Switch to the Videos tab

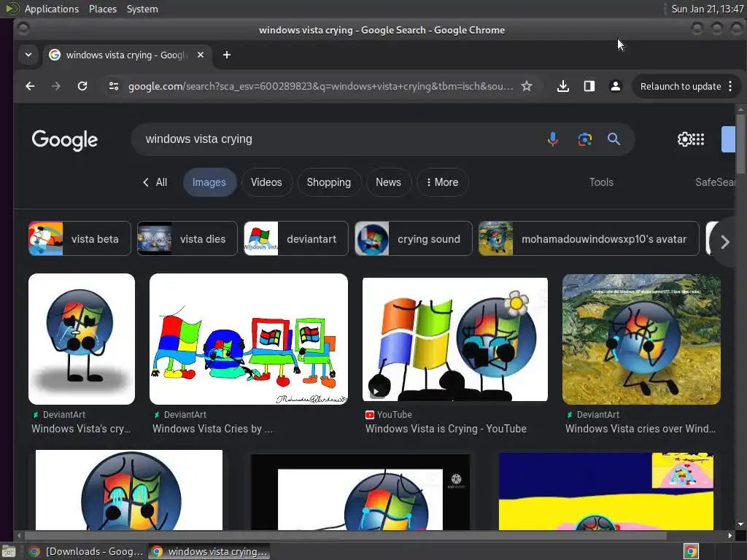[x=266, y=182]
